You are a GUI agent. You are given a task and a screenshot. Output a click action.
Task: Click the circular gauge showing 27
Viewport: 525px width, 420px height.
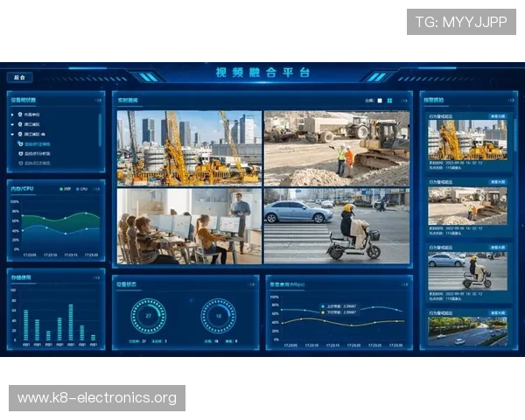tap(149, 316)
